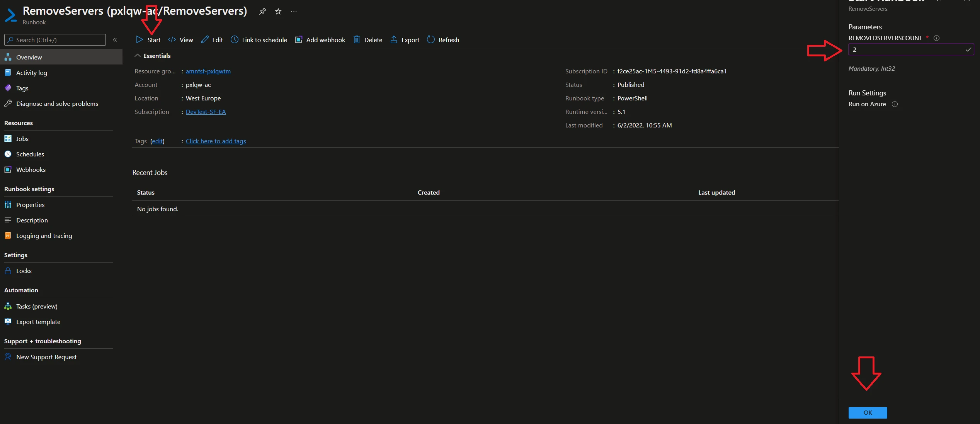Viewport: 980px width, 424px height.
Task: Collapse the left navigation menu
Action: click(x=115, y=40)
